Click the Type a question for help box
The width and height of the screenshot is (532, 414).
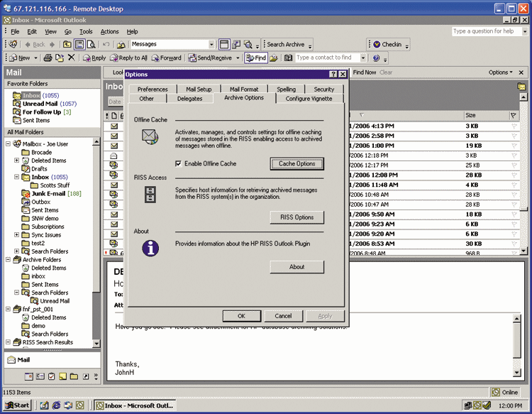coord(487,31)
